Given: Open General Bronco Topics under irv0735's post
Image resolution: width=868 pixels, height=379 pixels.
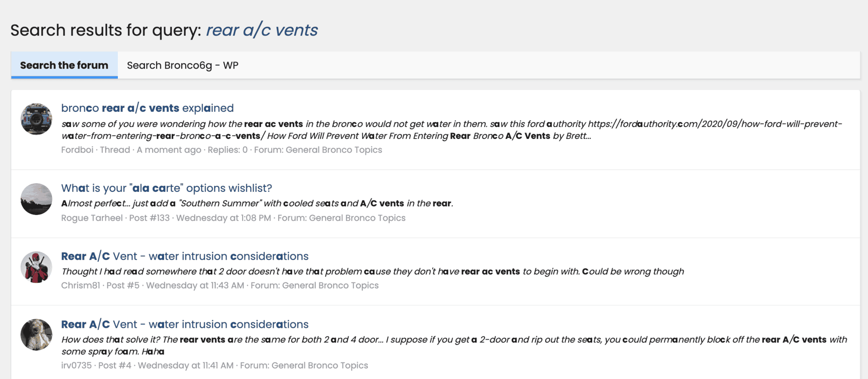Looking at the screenshot, I should tap(320, 365).
